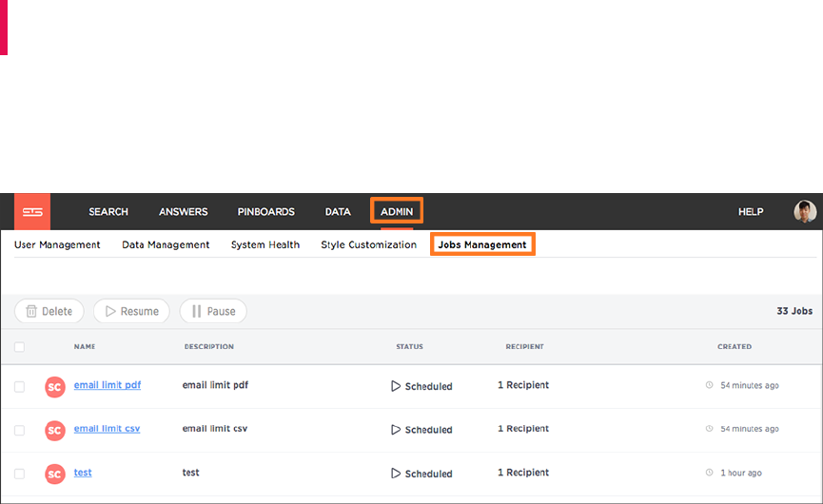Image resolution: width=823 pixels, height=504 pixels.
Task: Open the ADMIN menu tab
Action: click(397, 211)
